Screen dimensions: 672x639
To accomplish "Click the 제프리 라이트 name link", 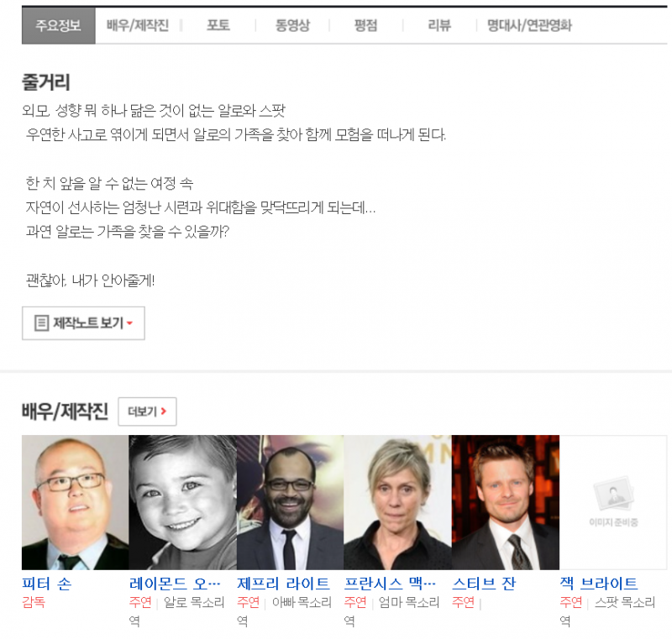I will [283, 584].
